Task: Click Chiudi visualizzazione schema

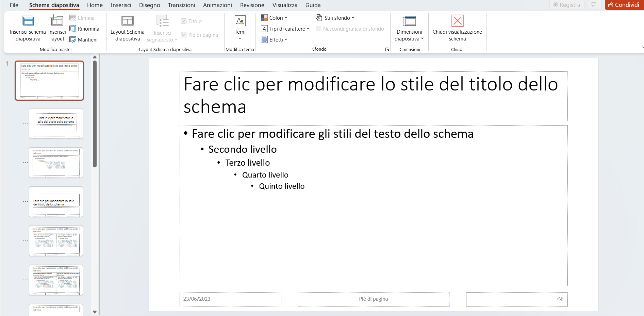Action: click(457, 28)
